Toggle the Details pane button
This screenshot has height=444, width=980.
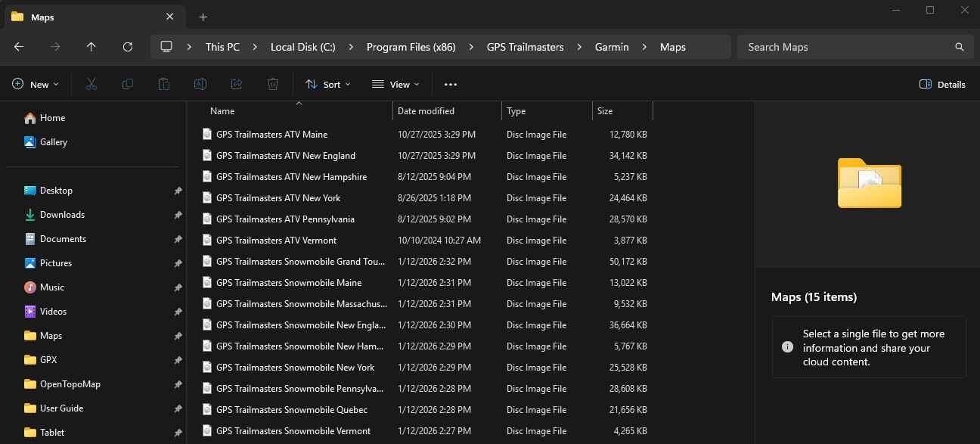click(942, 85)
